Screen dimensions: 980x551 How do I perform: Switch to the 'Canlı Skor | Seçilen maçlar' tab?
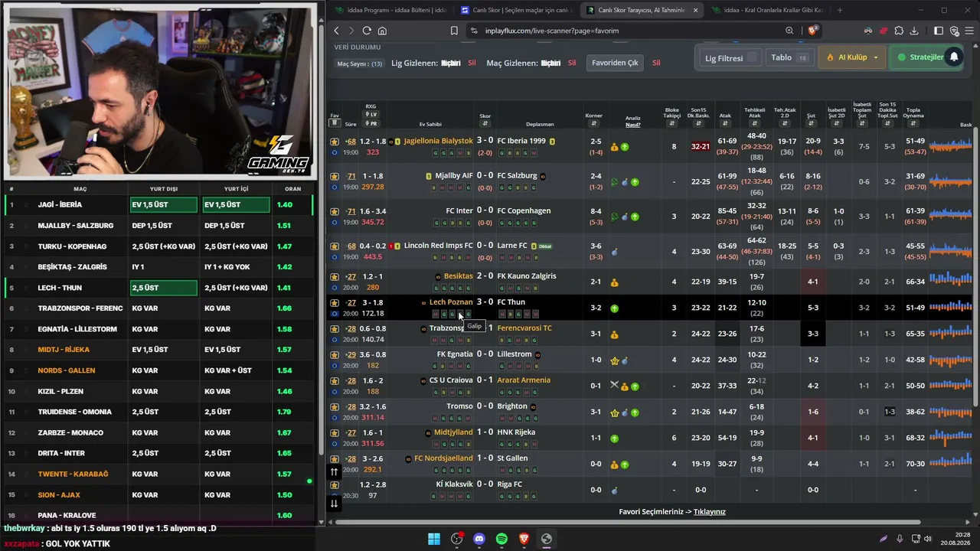516,10
